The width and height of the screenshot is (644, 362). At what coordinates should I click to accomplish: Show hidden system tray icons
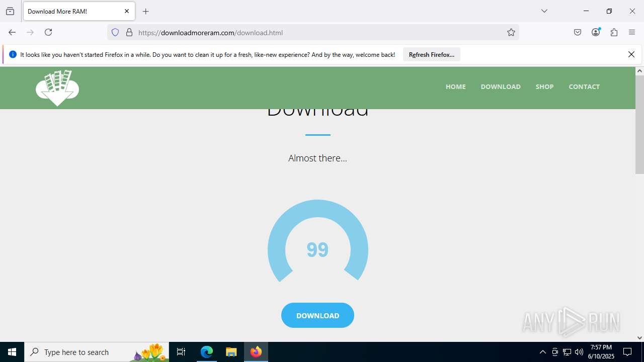click(542, 352)
